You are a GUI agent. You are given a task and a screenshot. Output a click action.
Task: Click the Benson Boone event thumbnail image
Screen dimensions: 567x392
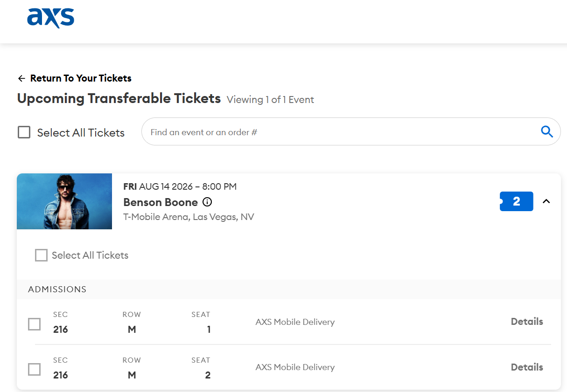click(64, 201)
